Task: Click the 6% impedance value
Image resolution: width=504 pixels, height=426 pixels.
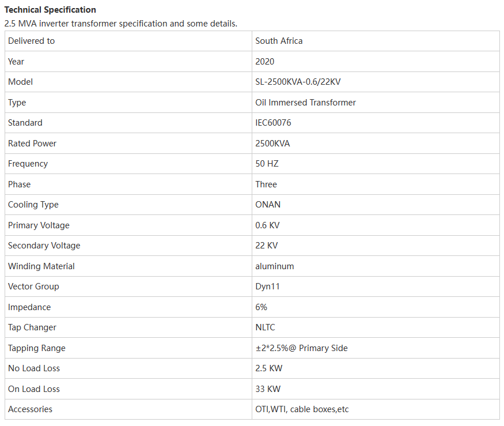Action: [261, 307]
